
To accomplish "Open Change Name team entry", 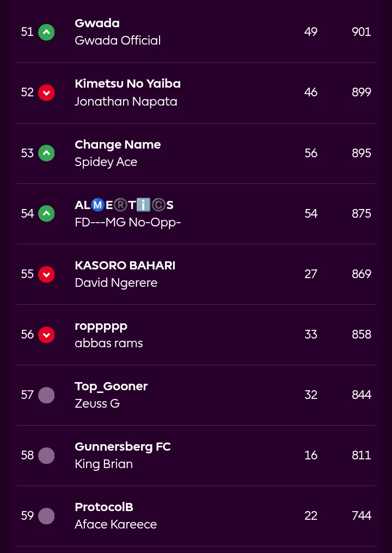I will point(118,145).
